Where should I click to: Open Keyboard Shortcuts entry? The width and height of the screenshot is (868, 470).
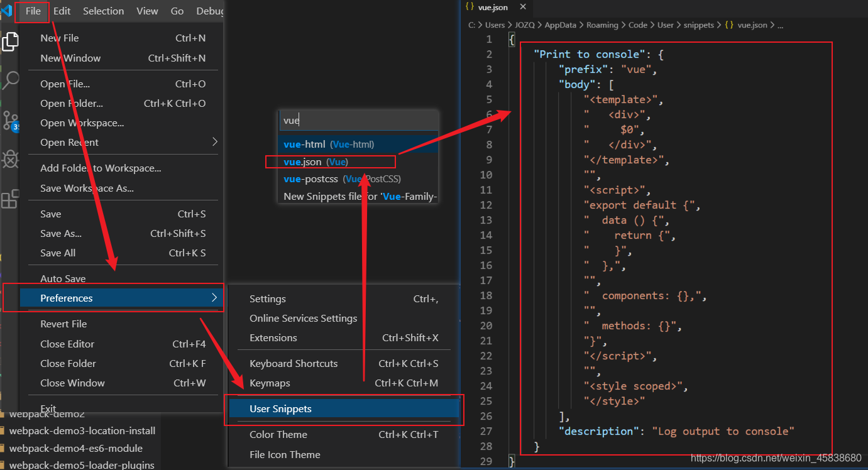[x=344, y=363]
